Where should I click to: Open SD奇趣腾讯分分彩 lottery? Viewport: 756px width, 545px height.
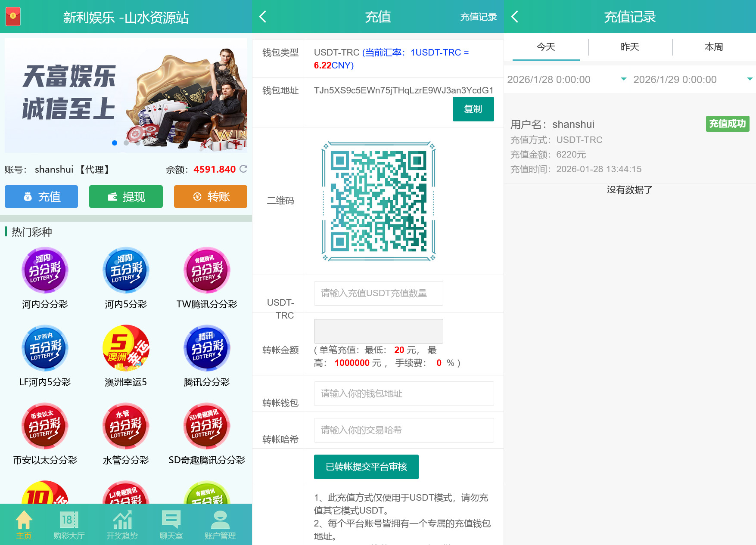206,426
